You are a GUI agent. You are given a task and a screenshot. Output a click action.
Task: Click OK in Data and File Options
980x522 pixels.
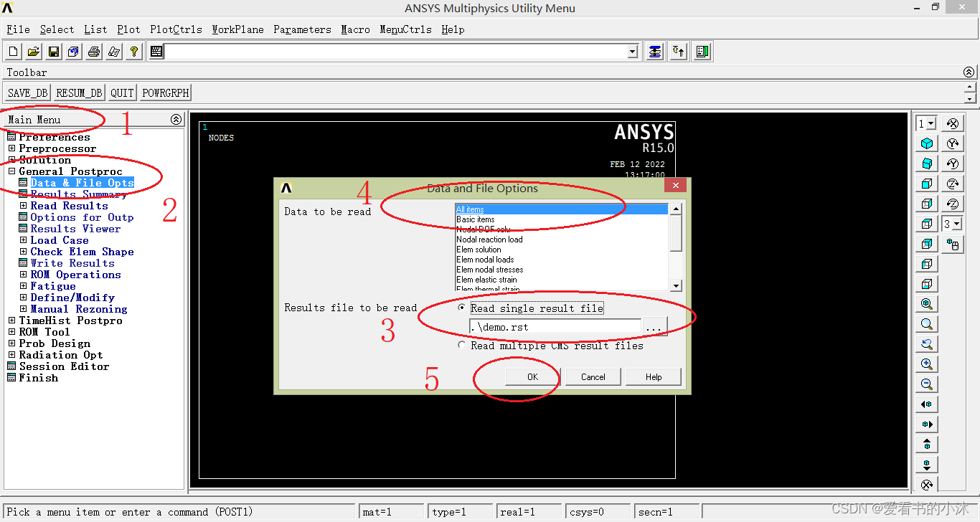(x=532, y=377)
